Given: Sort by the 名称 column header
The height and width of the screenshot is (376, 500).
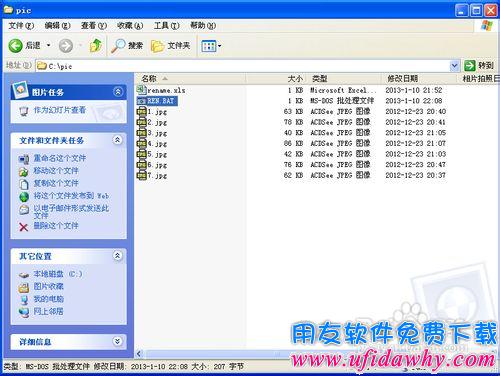Looking at the screenshot, I should coord(190,79).
